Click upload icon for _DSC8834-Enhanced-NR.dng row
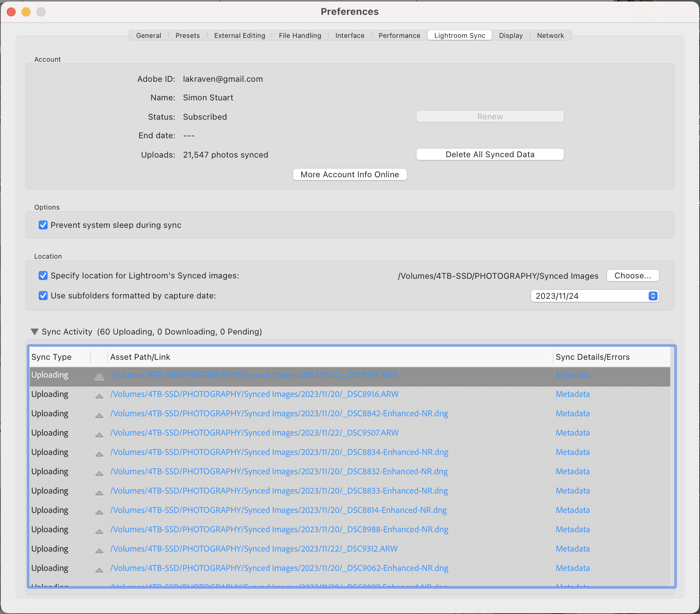This screenshot has width=700, height=614. coord(99,454)
